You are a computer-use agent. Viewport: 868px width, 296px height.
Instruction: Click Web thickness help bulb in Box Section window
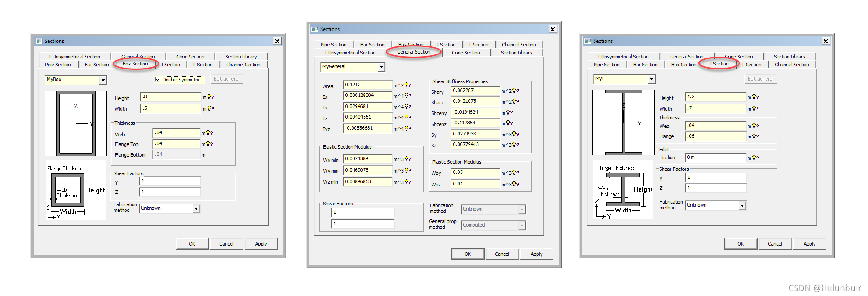[x=210, y=133]
